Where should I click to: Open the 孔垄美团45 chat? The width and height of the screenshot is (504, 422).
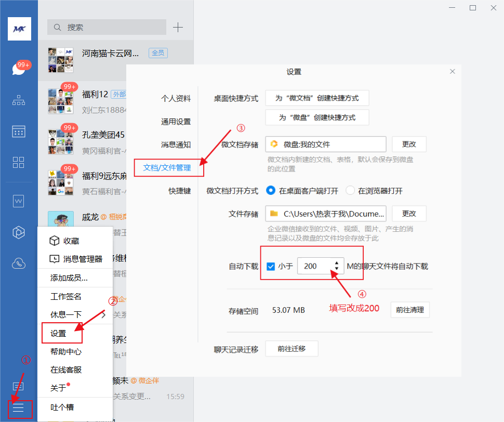82,142
